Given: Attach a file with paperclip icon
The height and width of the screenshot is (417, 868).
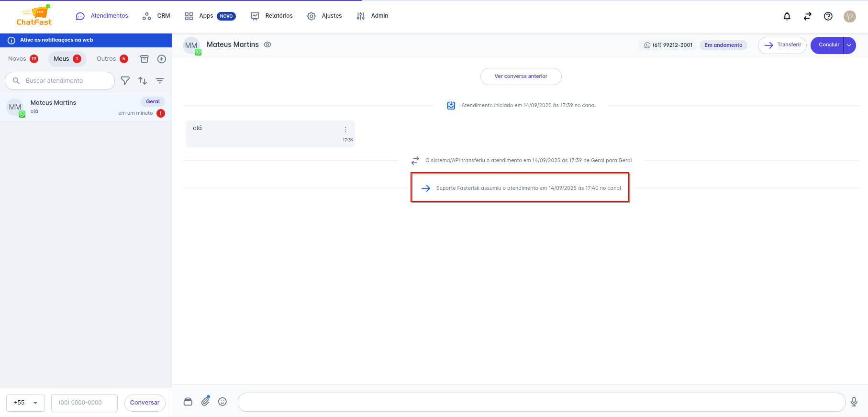Looking at the screenshot, I should click(x=205, y=402).
